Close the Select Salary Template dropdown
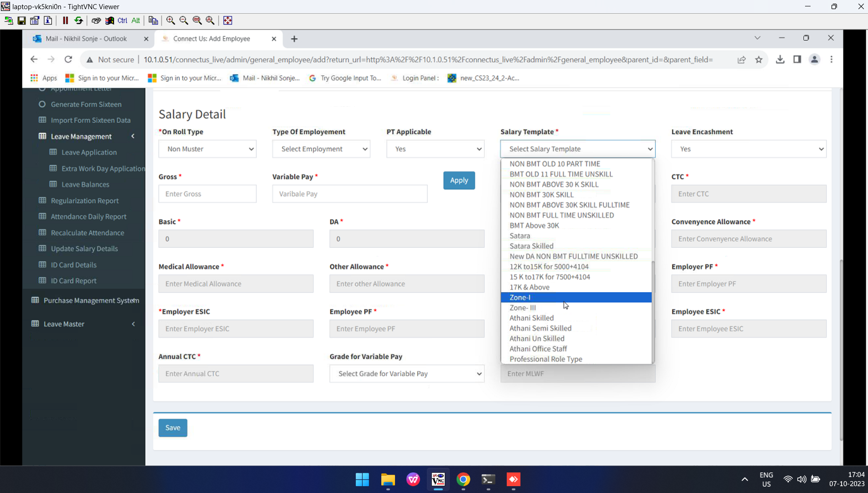The width and height of the screenshot is (868, 493). (578, 149)
